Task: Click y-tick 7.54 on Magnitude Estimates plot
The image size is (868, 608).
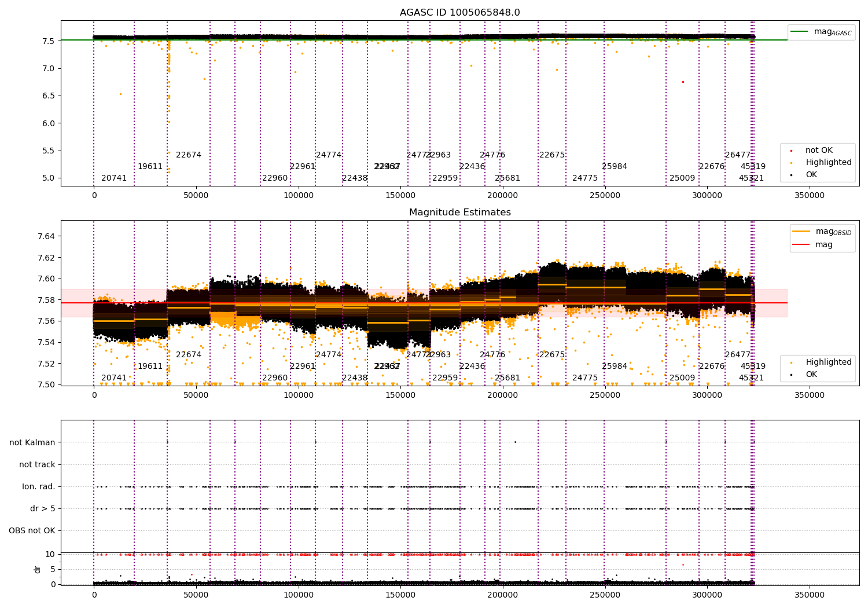Action: (46, 343)
